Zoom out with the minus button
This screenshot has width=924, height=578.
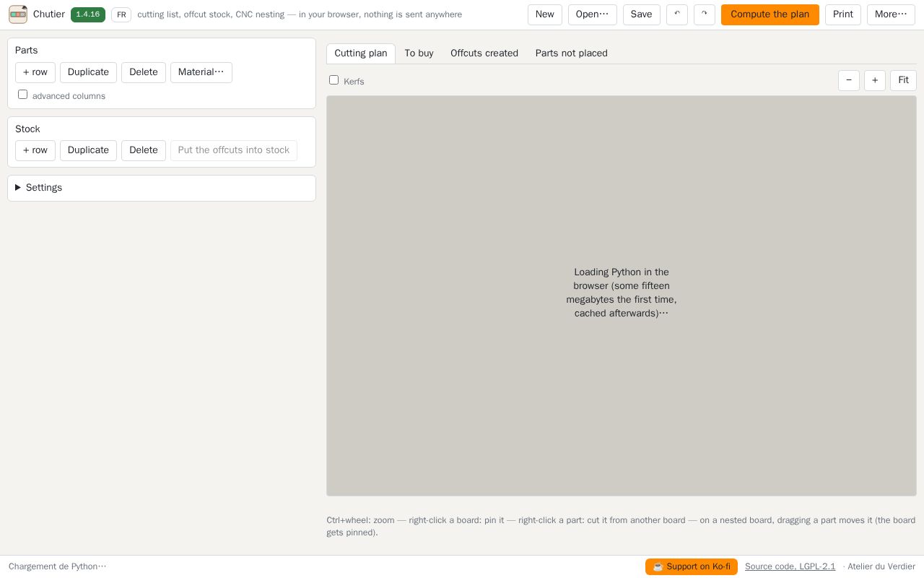coord(849,80)
